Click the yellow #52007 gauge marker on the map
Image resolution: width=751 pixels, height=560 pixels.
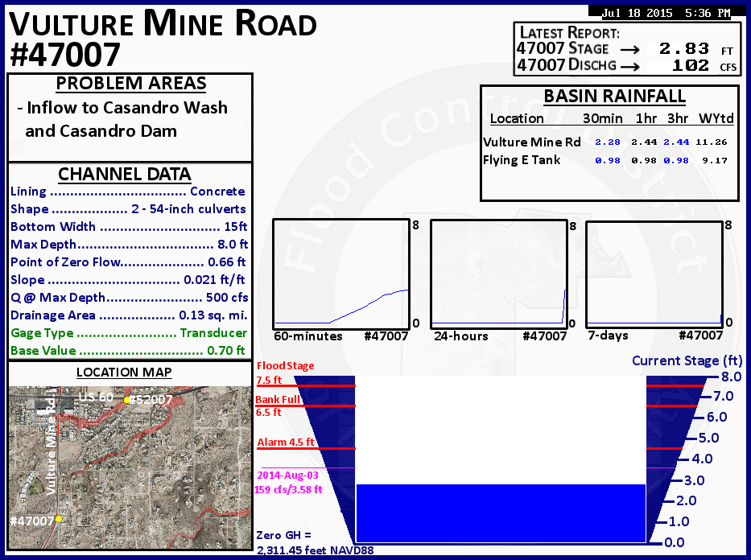pyautogui.click(x=127, y=400)
